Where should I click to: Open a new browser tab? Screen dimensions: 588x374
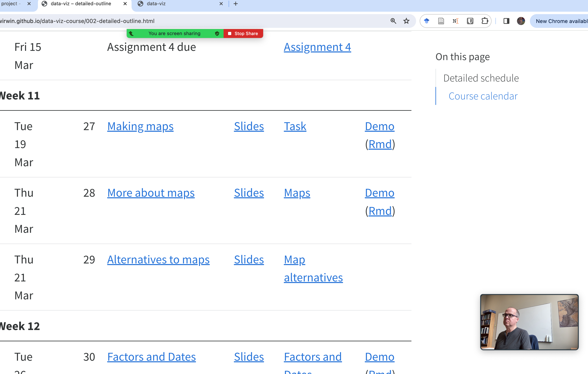(x=236, y=4)
